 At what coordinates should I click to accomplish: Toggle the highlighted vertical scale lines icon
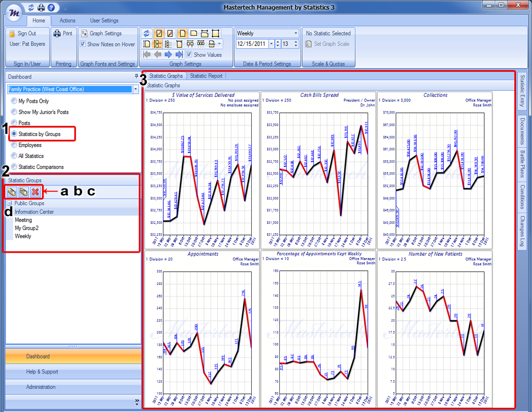coord(158,44)
